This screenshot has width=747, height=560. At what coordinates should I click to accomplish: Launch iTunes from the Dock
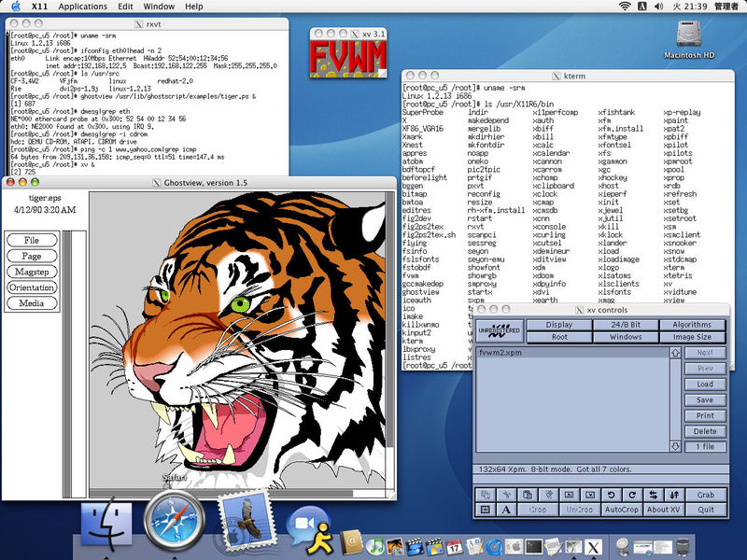click(x=375, y=546)
